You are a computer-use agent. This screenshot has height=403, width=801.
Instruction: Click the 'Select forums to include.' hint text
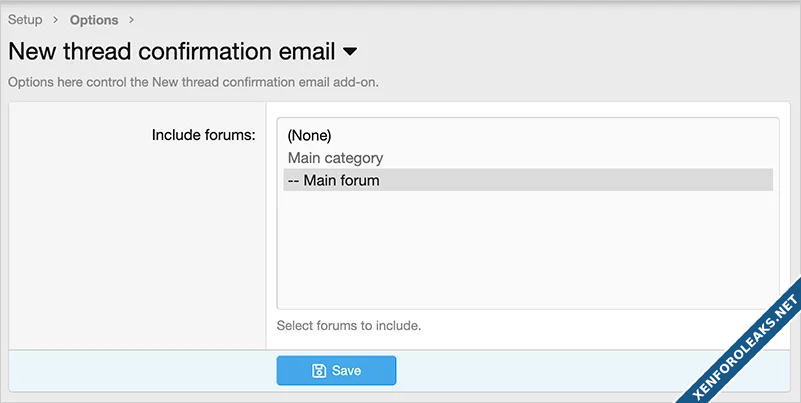(349, 325)
